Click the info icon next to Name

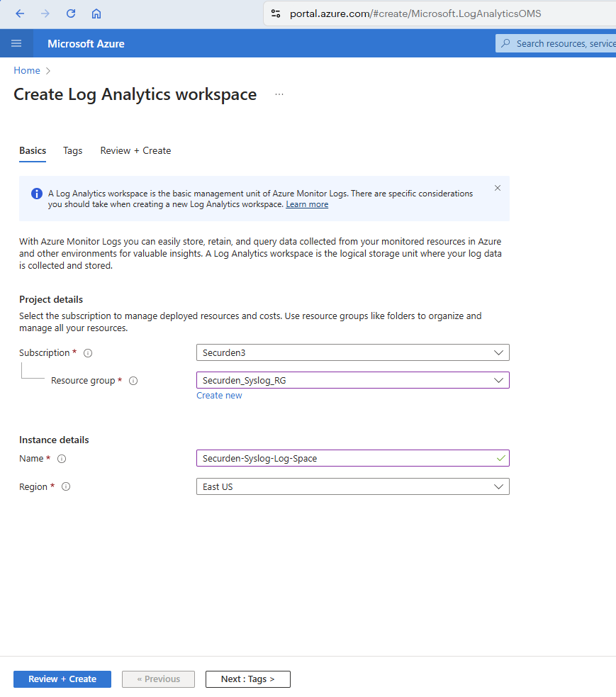click(62, 459)
